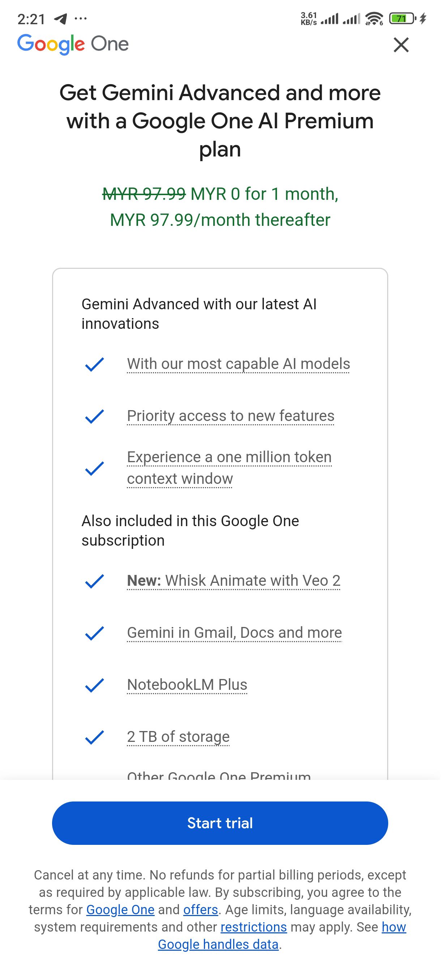Tap checkmark next to NotebookLM Plus
The width and height of the screenshot is (441, 980).
click(94, 685)
